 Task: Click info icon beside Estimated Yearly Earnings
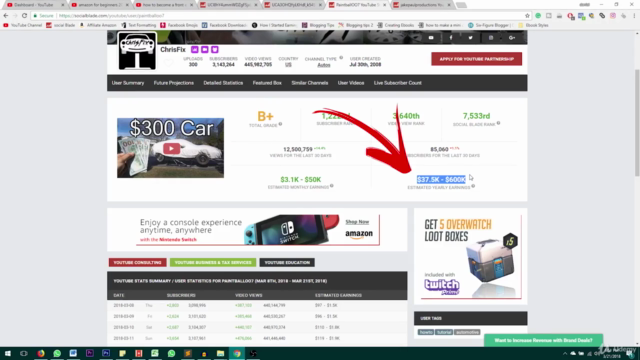pyautogui.click(x=473, y=186)
